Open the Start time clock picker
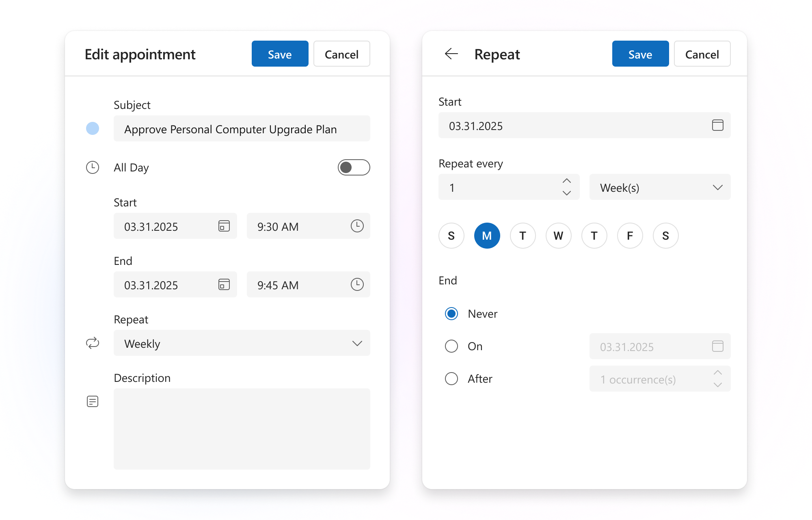Screen dimensions: 812x520 357,226
